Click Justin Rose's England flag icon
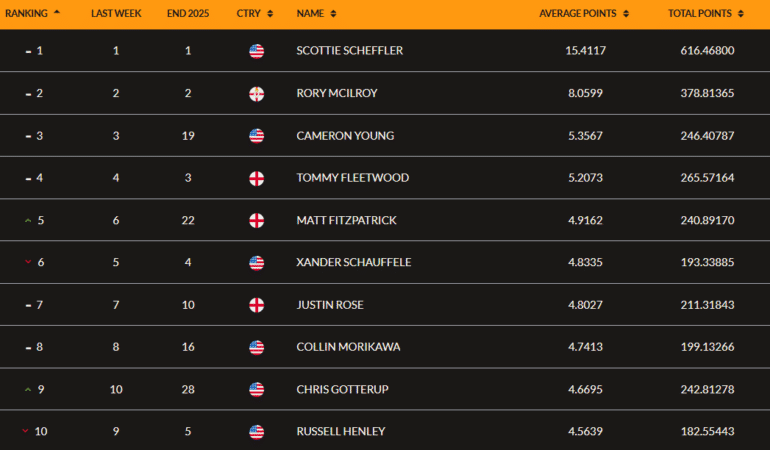This screenshot has width=770, height=450. pyautogui.click(x=257, y=305)
